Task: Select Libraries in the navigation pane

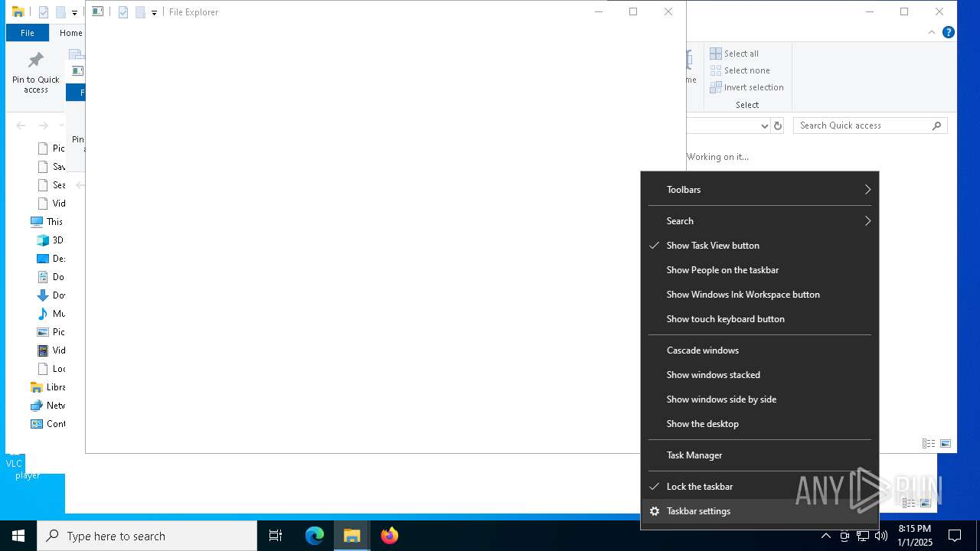Action: pos(47,387)
